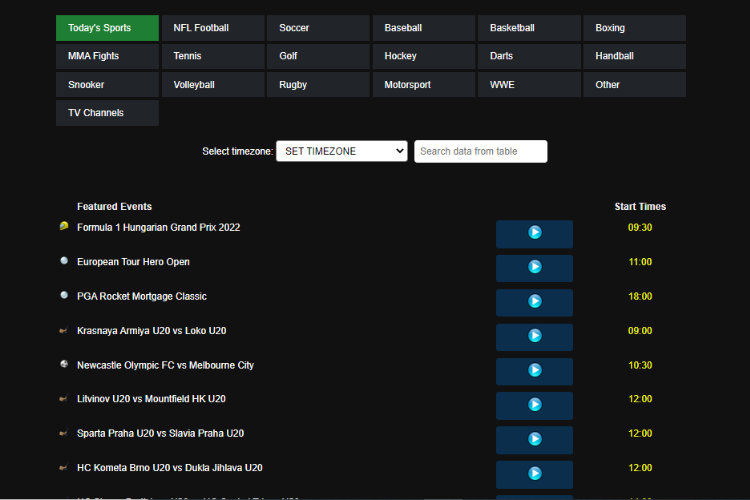Click the Select timezone label
This screenshot has width=750, height=500.
click(237, 151)
